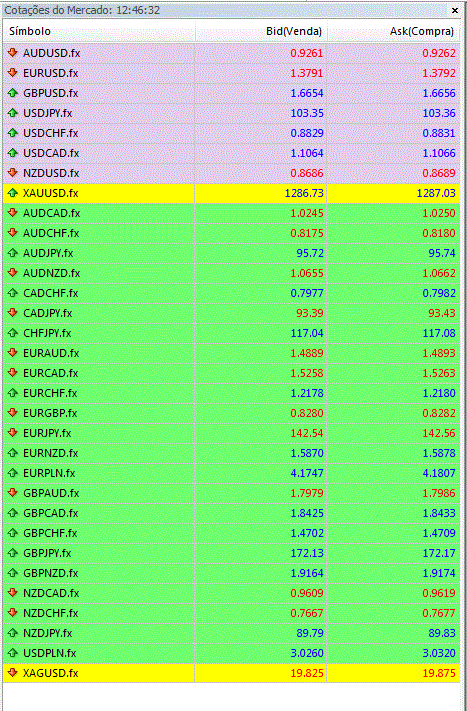Click AUDJPY.fx bid value 95.72
This screenshot has height=711, width=467.
(310, 253)
